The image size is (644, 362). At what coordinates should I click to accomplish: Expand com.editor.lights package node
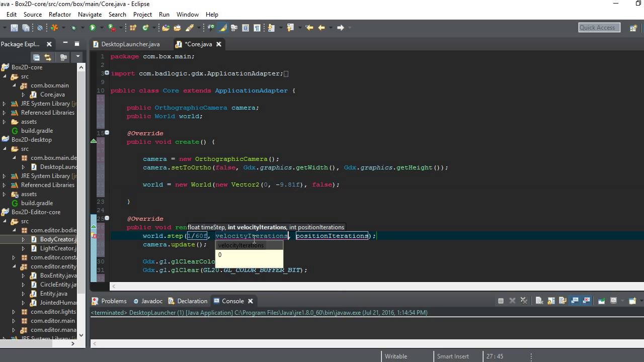[x=14, y=312]
